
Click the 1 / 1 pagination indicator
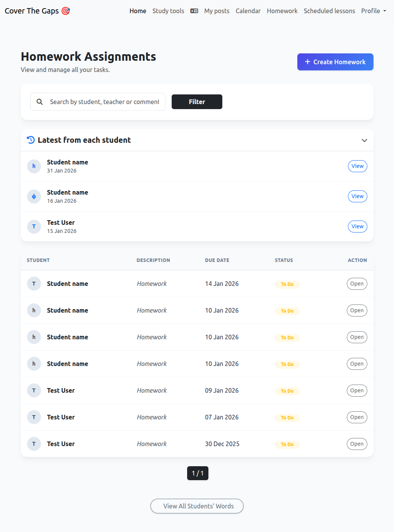click(197, 473)
